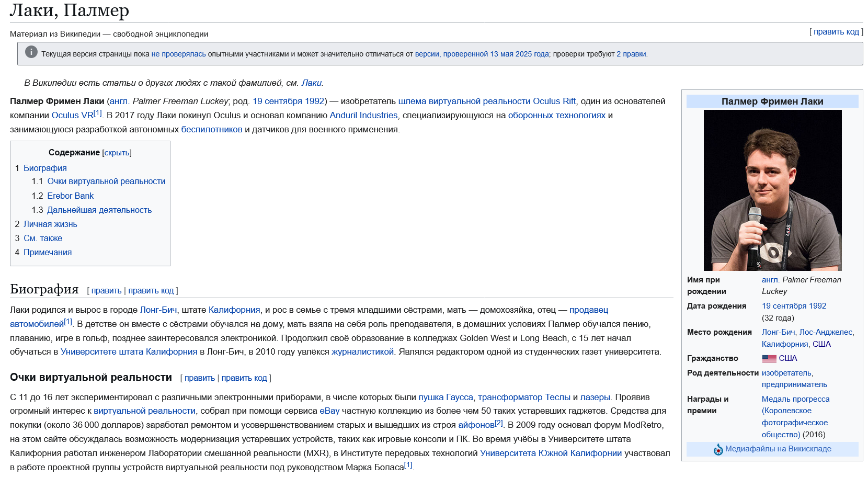Click Род деятельности label in infobox
Viewport: 868px width, 477px height.
[723, 373]
